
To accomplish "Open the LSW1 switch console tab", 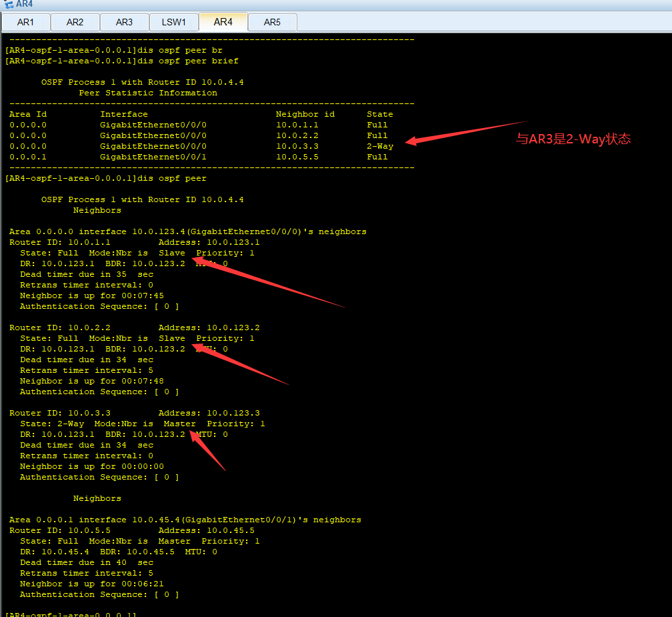I will pos(173,22).
